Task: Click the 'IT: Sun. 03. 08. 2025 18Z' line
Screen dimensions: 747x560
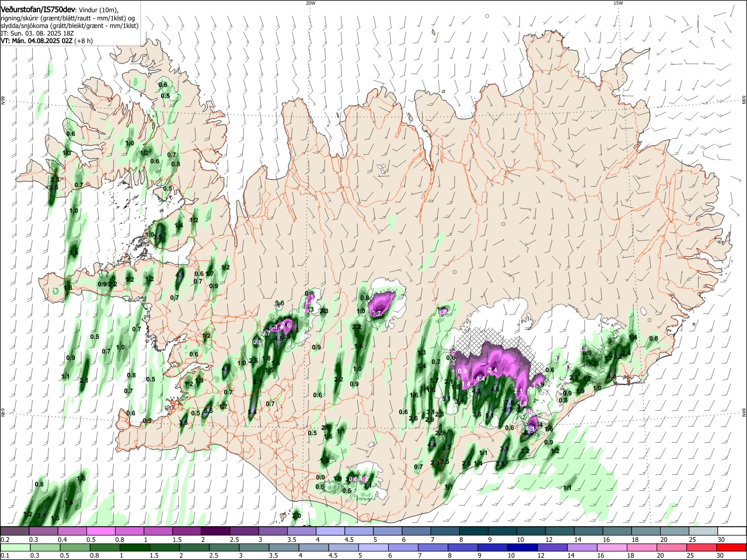Action: click(37, 33)
